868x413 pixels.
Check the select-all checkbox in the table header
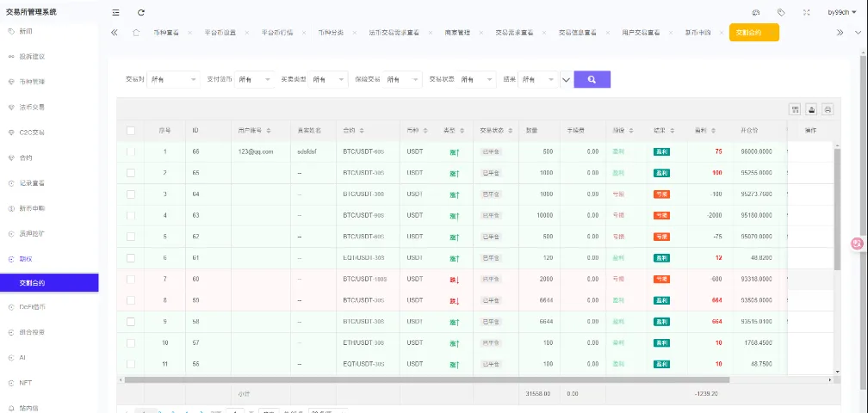point(131,131)
